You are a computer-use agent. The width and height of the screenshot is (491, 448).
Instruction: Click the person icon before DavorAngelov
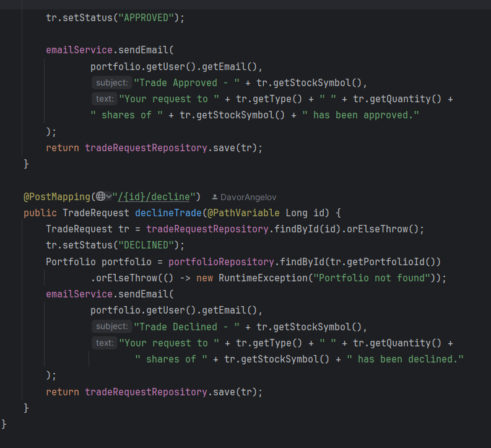[214, 197]
